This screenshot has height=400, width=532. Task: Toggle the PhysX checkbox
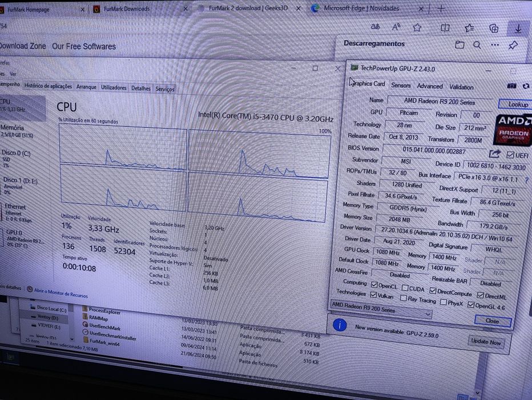[x=443, y=302]
